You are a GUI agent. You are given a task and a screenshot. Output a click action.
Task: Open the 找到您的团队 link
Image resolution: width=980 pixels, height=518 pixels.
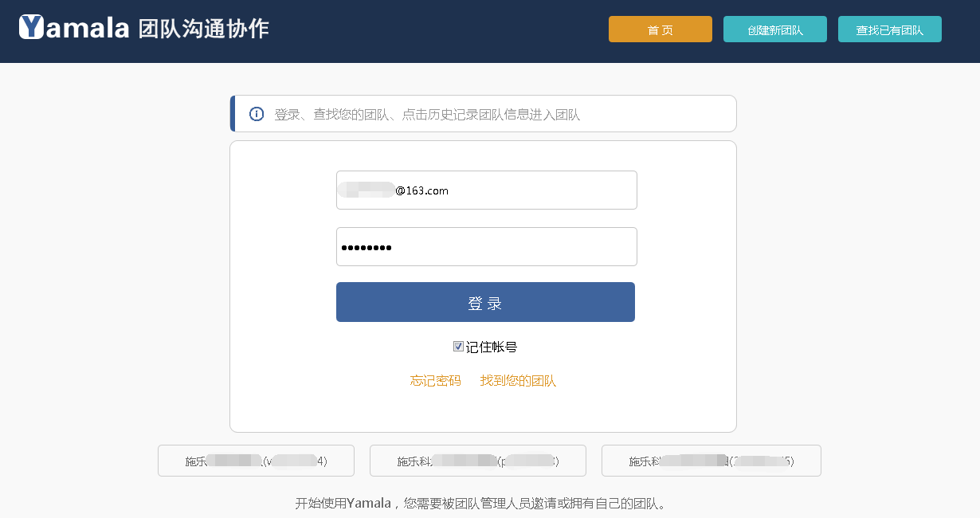pyautogui.click(x=518, y=381)
